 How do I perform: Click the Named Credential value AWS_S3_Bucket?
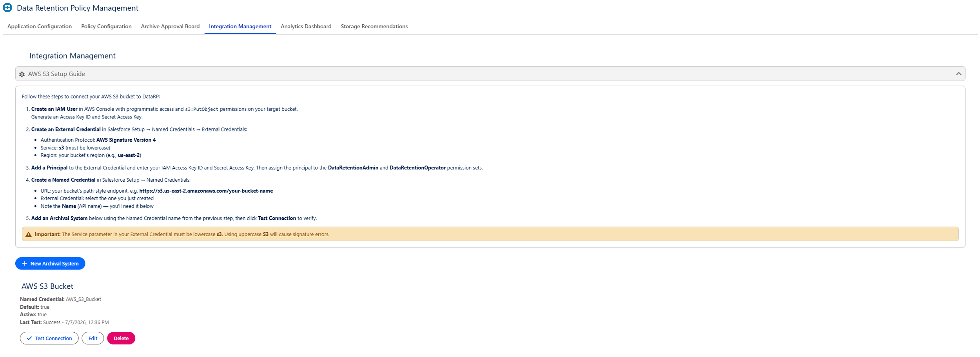coord(83,299)
